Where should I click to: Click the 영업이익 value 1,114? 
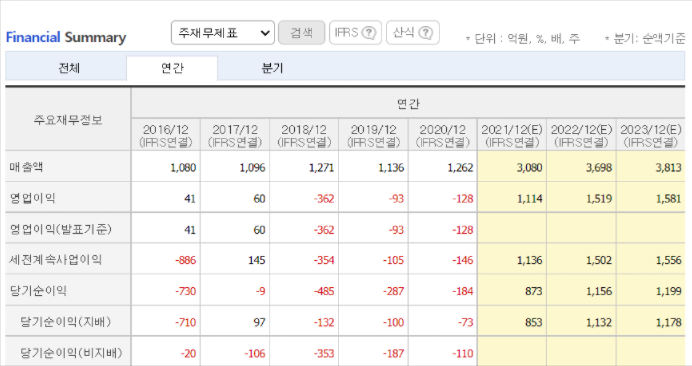tap(530, 199)
